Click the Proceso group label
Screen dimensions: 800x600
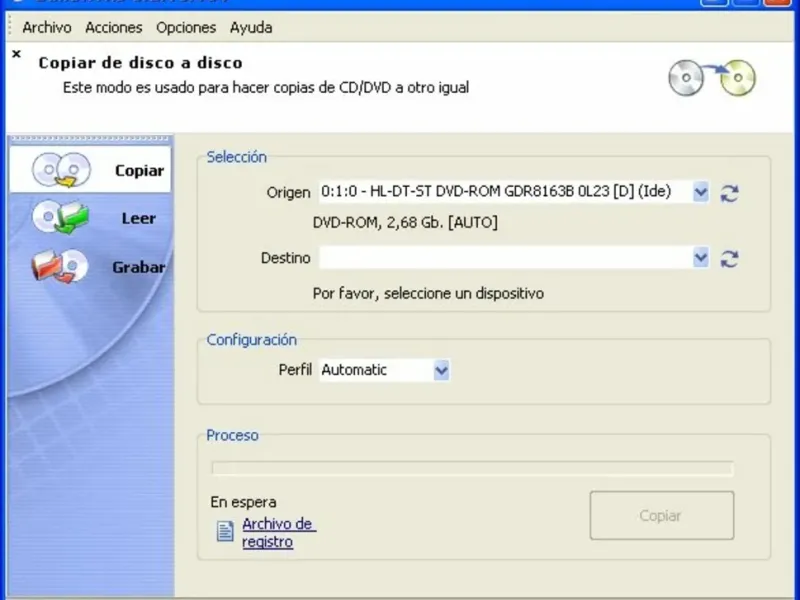tap(232, 435)
